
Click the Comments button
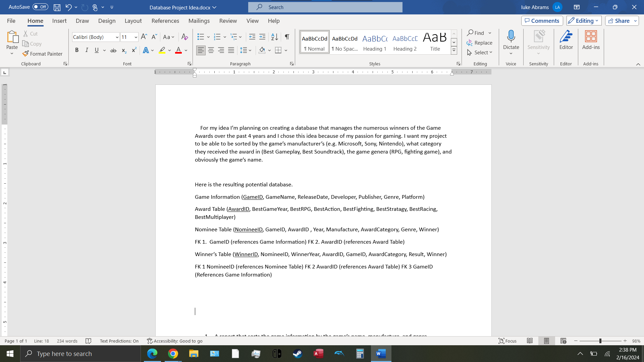pos(542,20)
